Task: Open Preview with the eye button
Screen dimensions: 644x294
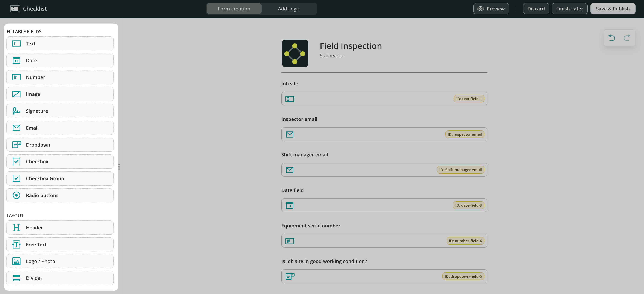Action: coord(491,9)
